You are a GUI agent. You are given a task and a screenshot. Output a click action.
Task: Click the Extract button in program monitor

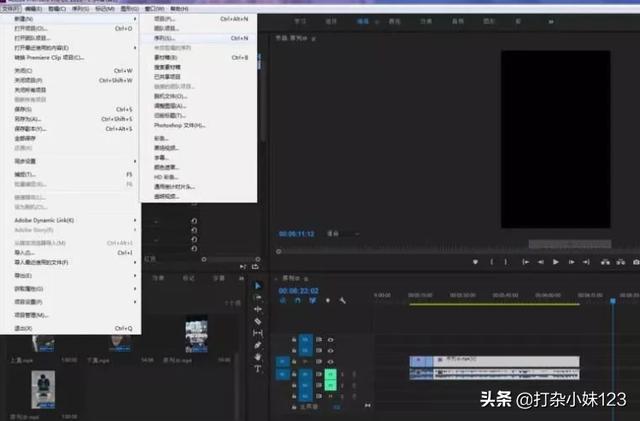[621, 262]
